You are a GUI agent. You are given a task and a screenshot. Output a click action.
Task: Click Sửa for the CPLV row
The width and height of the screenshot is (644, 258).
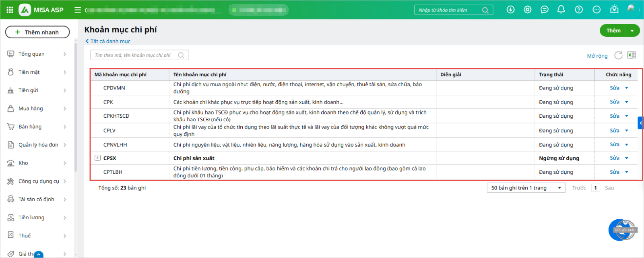(x=614, y=131)
